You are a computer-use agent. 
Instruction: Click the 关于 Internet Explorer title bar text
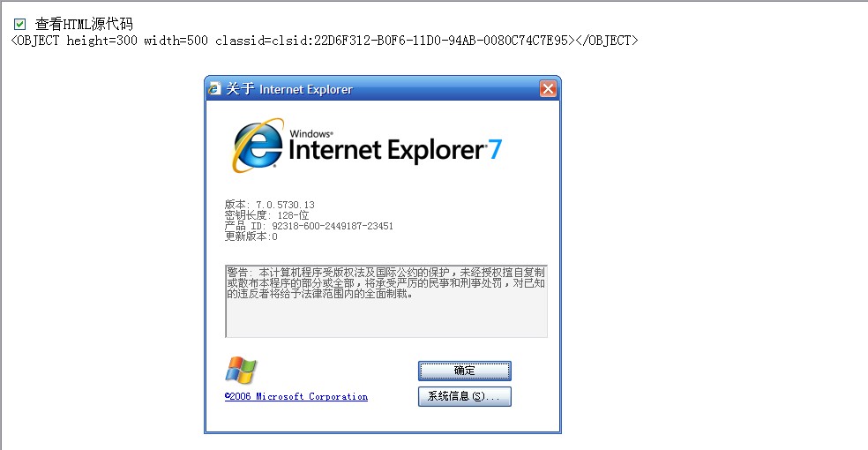point(289,89)
